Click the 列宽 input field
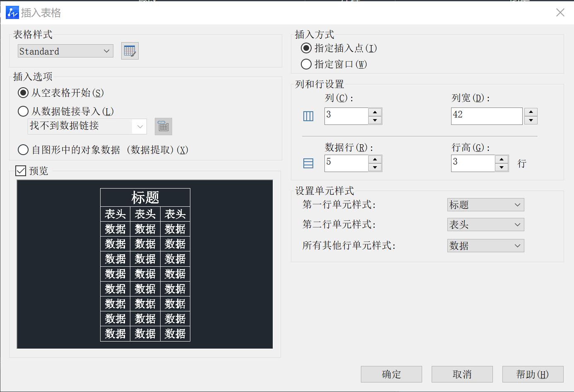This screenshot has width=574, height=392. point(486,116)
